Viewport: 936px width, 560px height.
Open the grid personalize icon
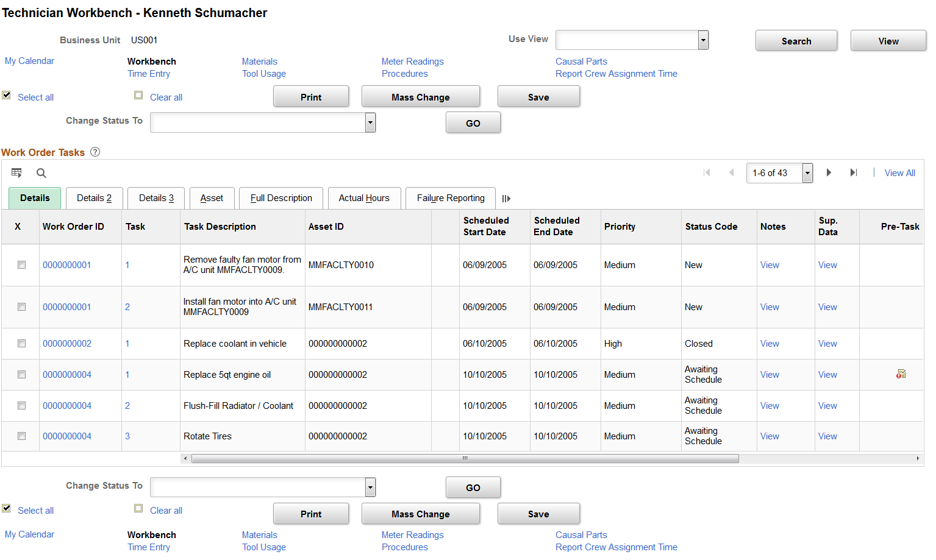tap(16, 173)
